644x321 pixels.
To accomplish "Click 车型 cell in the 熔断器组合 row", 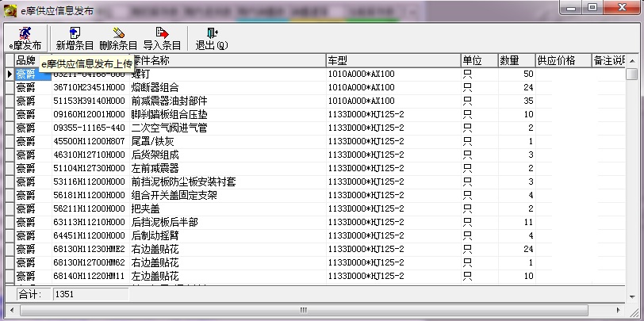I will coord(393,87).
